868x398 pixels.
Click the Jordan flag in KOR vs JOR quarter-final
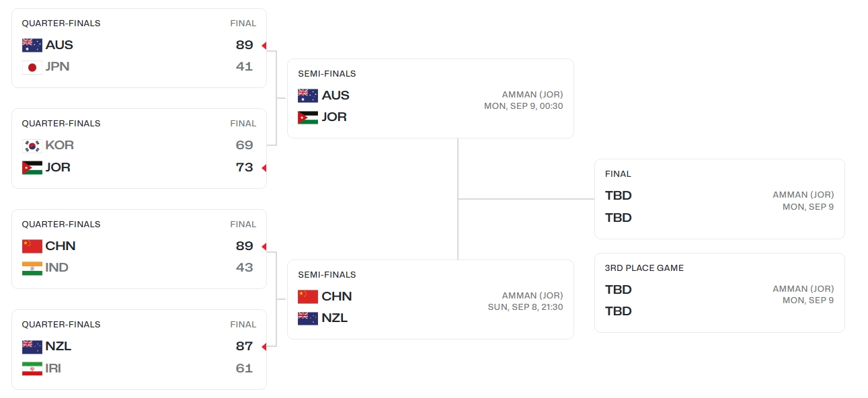coord(32,167)
